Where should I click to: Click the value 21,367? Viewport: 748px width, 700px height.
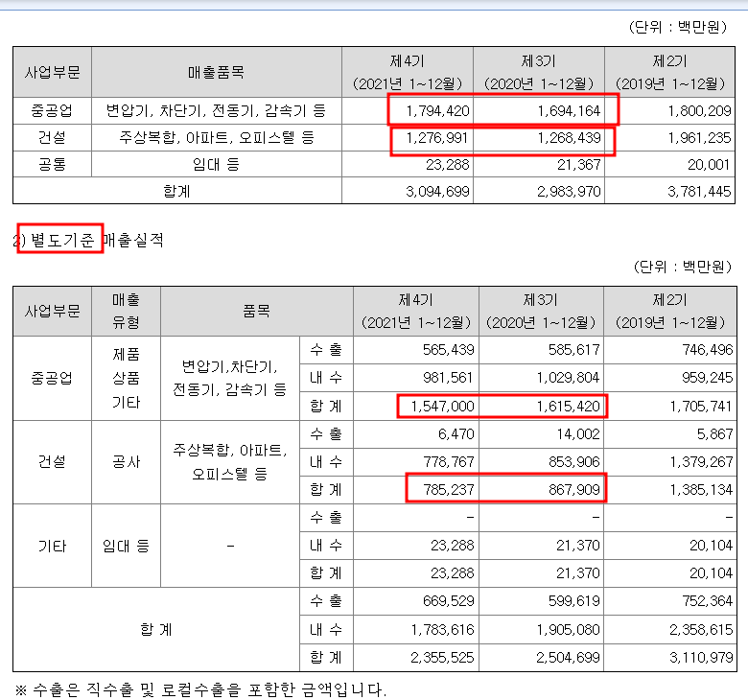click(x=578, y=165)
